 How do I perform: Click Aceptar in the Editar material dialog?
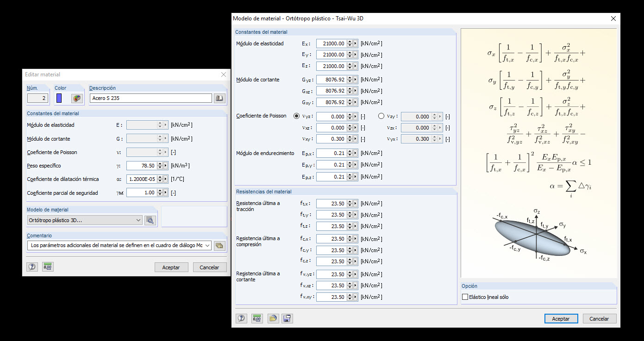[171, 267]
